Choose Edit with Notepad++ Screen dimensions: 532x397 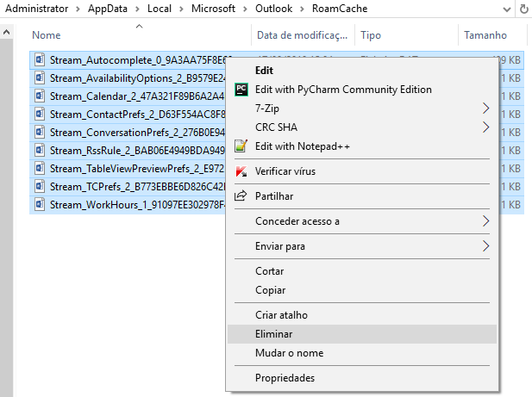tap(362, 146)
